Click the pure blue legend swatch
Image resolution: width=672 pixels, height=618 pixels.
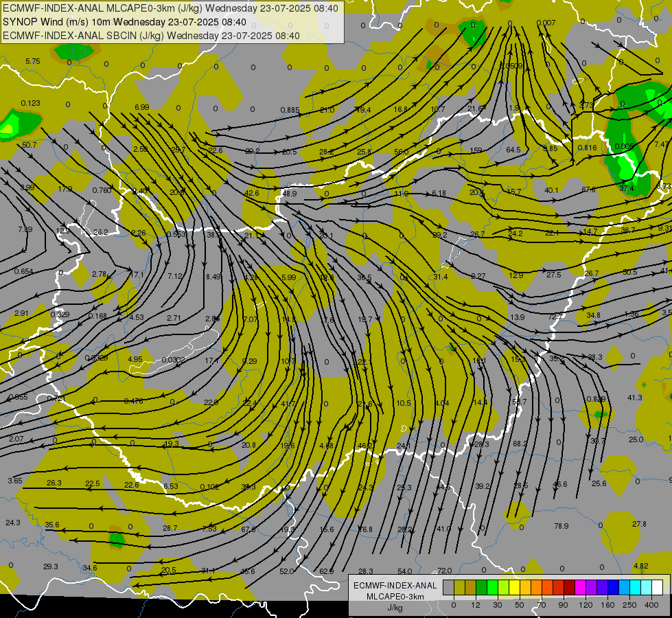pos(613,587)
